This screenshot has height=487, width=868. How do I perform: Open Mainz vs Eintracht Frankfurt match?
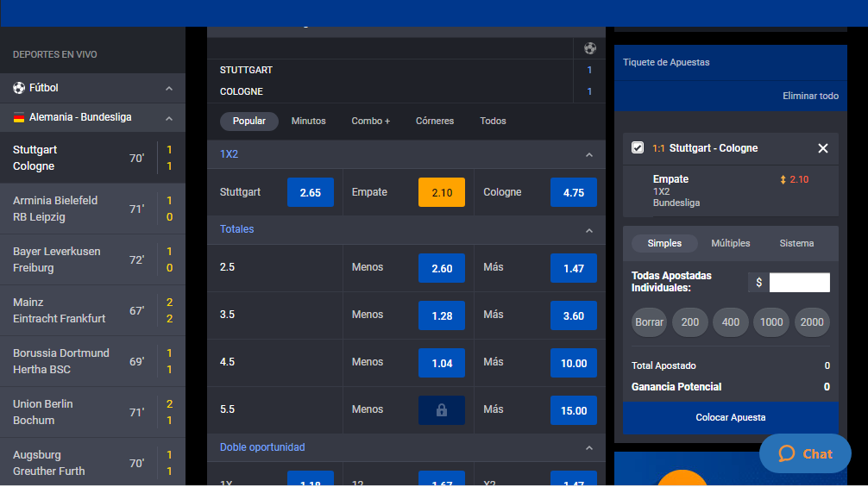coord(92,310)
